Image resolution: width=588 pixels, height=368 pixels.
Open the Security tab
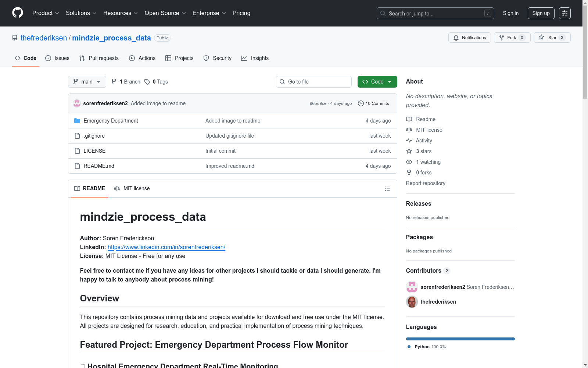coord(218,58)
